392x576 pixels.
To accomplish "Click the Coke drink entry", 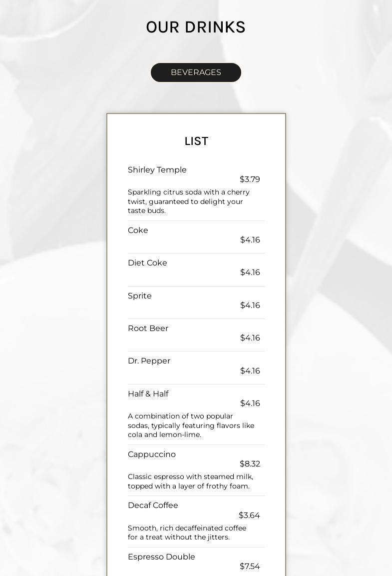I will tap(138, 230).
